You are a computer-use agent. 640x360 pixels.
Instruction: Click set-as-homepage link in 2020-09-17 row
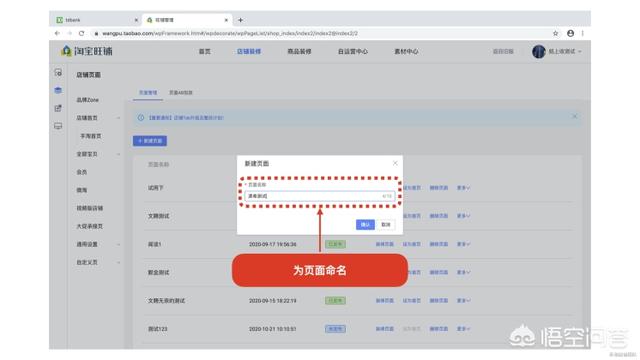click(x=411, y=244)
